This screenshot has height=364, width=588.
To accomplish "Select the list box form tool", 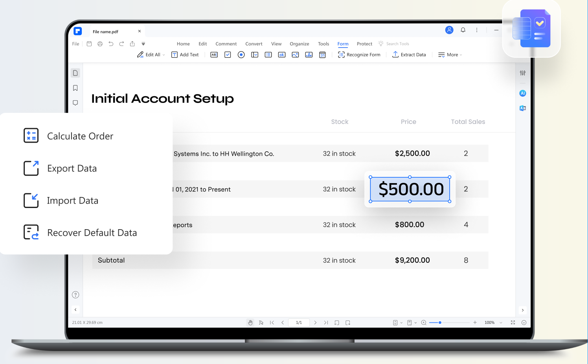I will [x=268, y=55].
